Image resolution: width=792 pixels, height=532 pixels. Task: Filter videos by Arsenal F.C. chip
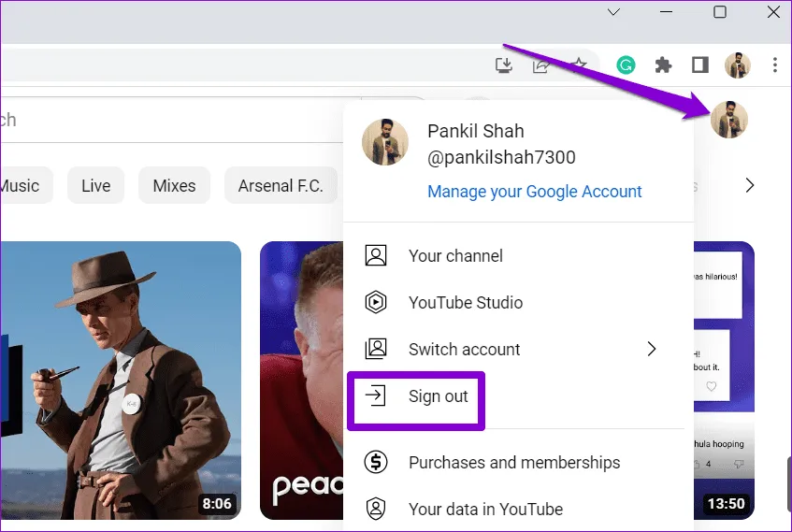281,185
